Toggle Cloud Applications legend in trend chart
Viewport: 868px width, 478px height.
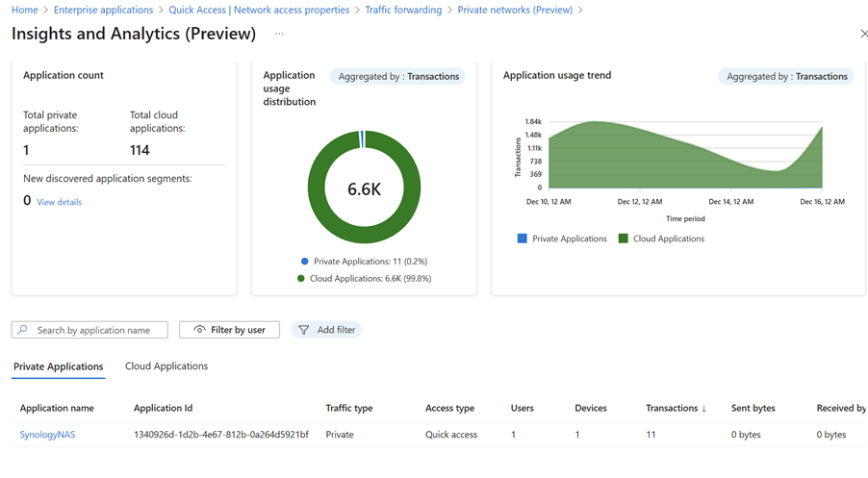point(661,239)
